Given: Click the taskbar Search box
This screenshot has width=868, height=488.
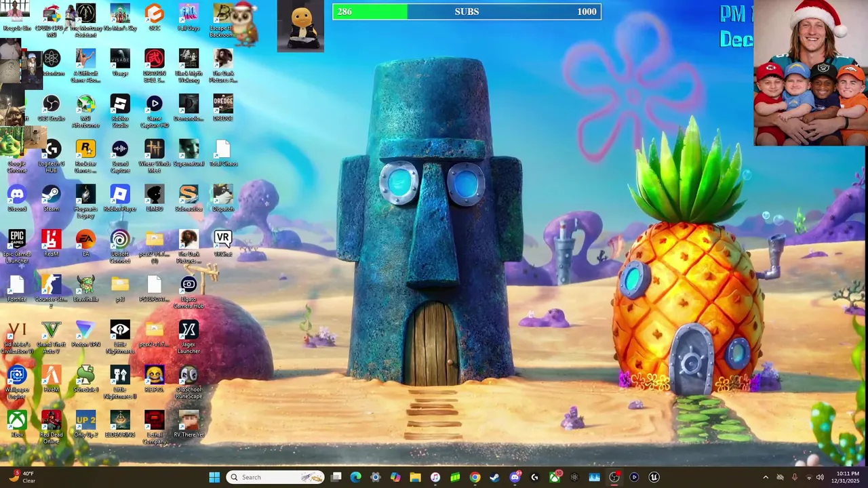Looking at the screenshot, I should pos(275,477).
